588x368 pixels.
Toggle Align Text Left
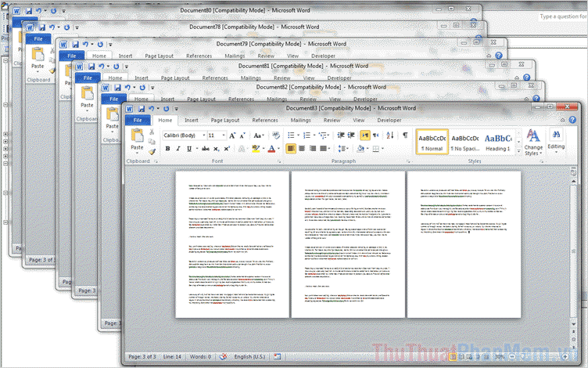coord(291,149)
